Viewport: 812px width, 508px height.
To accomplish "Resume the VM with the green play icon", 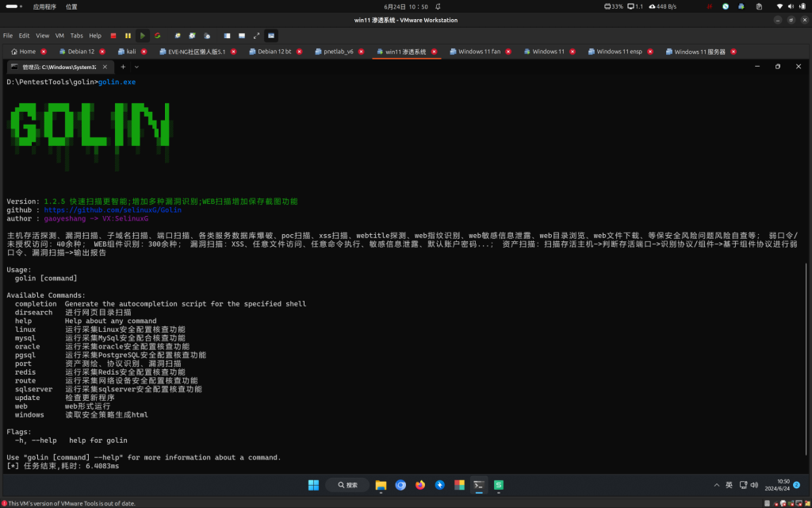I will pyautogui.click(x=143, y=35).
